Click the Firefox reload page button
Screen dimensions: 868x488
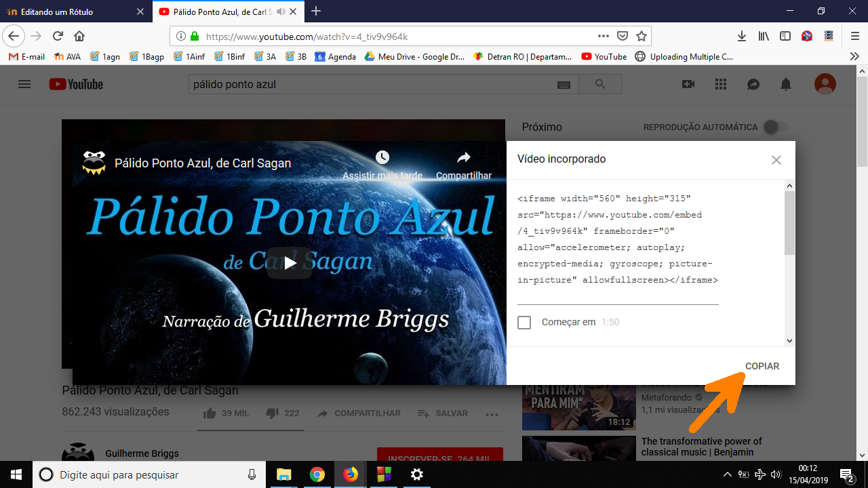(x=58, y=36)
